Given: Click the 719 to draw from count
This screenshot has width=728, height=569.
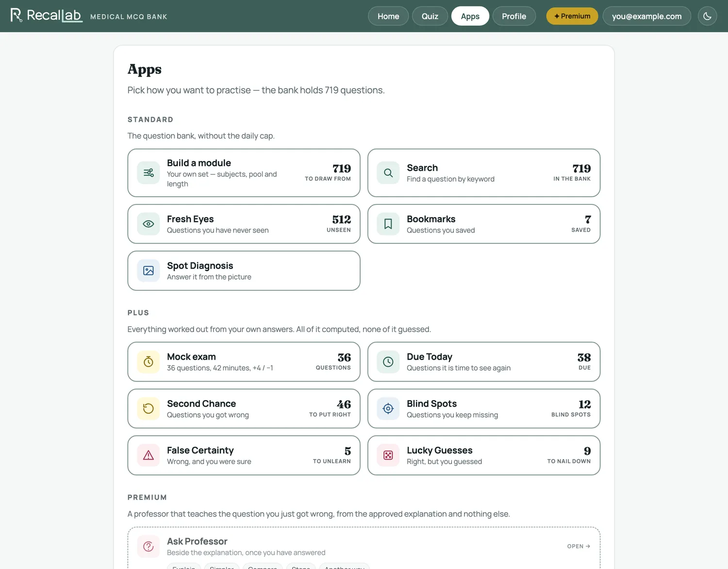Looking at the screenshot, I should [x=328, y=172].
